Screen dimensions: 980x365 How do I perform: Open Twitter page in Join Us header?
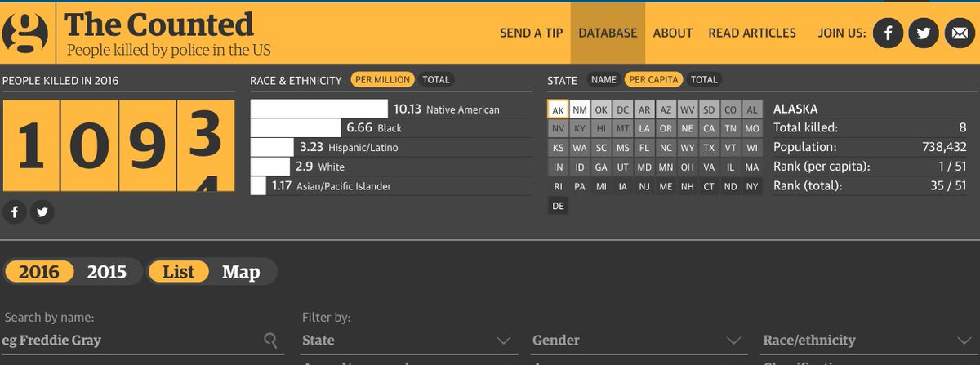(923, 33)
